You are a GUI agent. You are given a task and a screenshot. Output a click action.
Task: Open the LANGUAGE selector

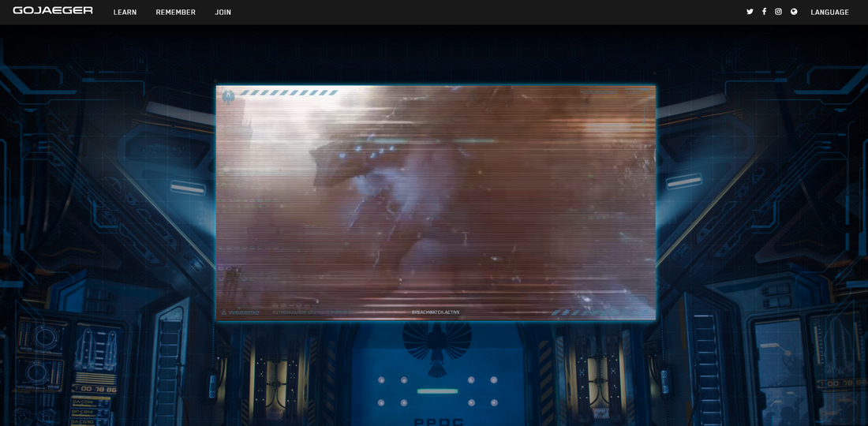[829, 12]
